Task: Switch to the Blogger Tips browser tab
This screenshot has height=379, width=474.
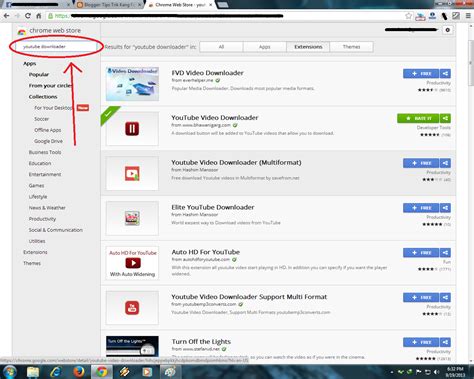Action: pos(110,5)
